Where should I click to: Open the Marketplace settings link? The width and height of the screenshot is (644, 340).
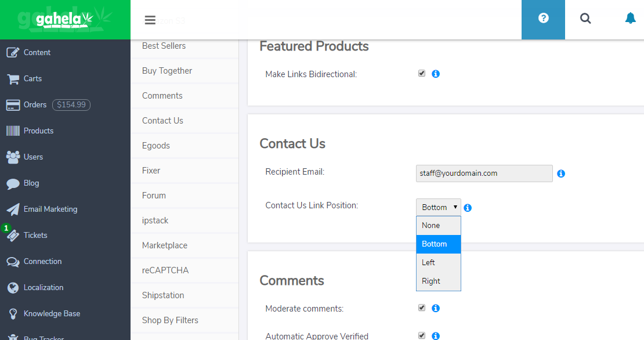tap(165, 245)
